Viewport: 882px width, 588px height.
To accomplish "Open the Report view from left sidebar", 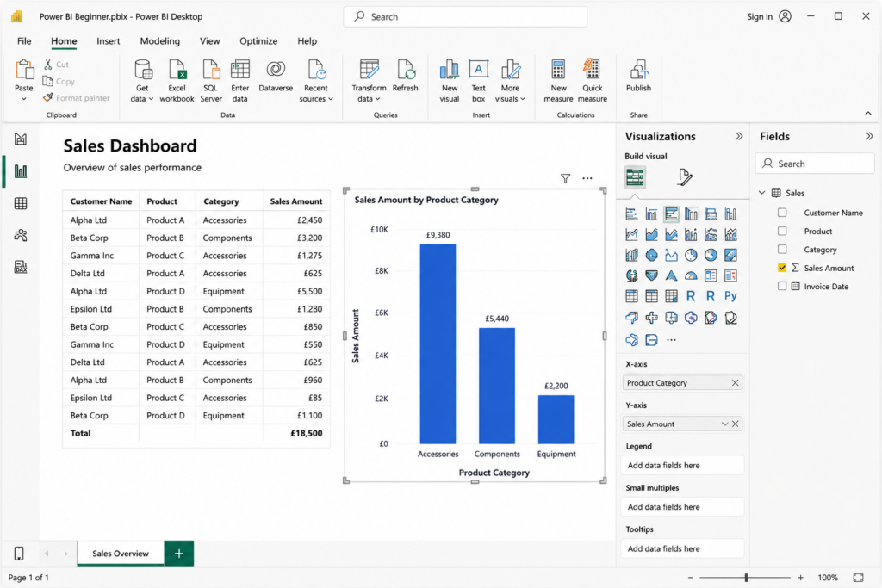I will 21,171.
